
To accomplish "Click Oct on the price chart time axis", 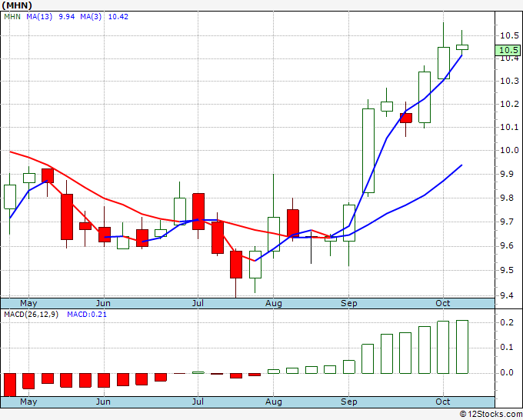I will 442,303.
